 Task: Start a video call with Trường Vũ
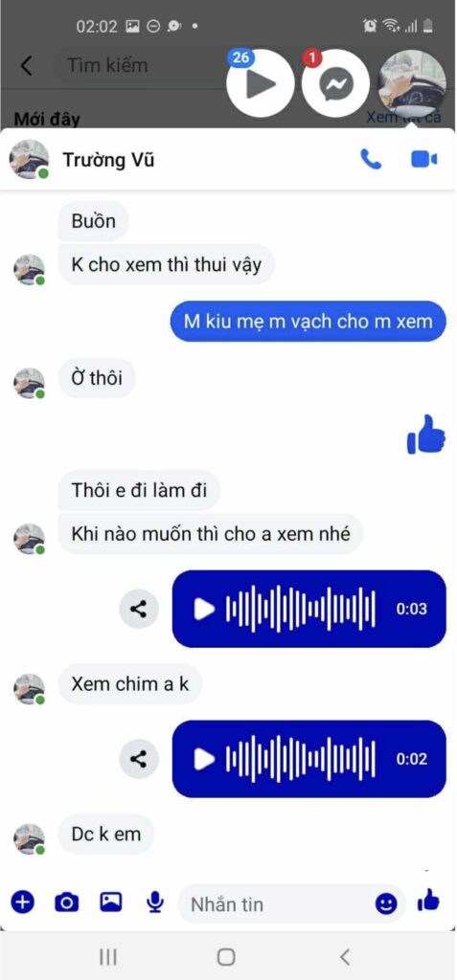pyautogui.click(x=423, y=160)
